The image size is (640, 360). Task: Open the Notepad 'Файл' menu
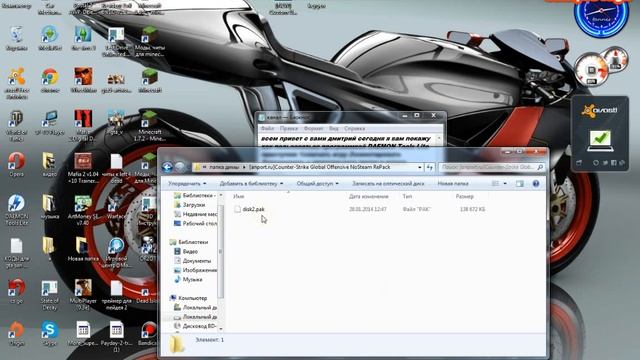click(x=267, y=129)
